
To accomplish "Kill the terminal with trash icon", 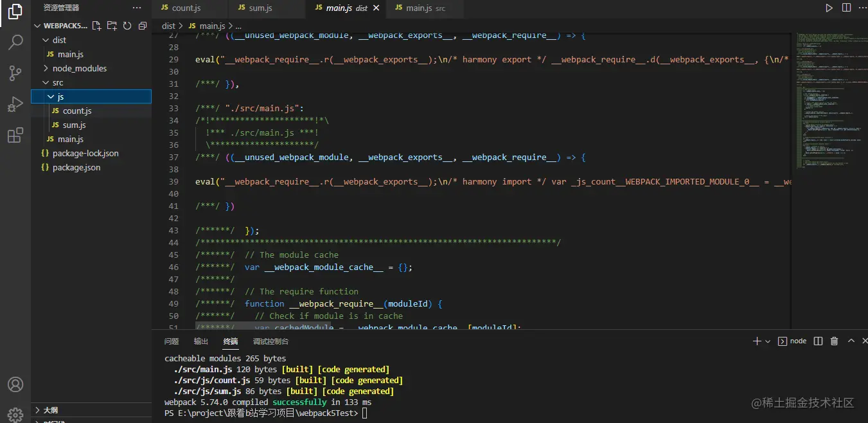I will coord(835,341).
